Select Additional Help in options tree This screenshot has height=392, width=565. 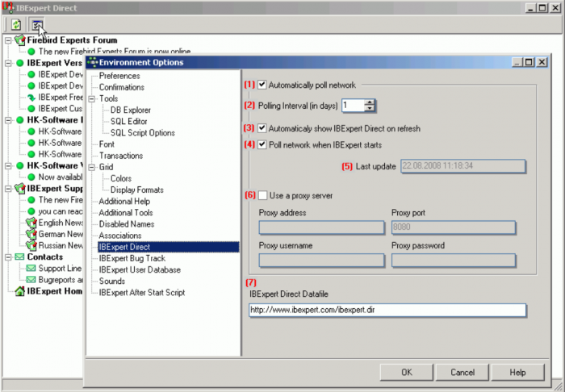(x=124, y=201)
